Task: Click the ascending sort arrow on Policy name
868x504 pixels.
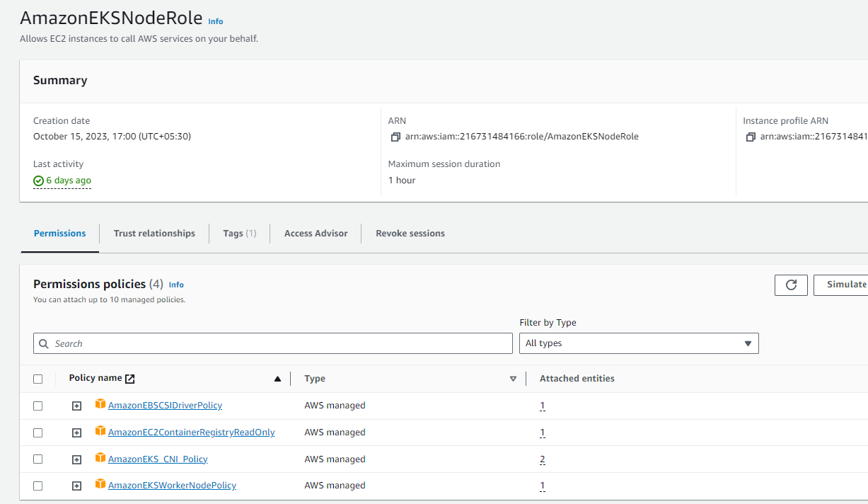Action: [277, 378]
